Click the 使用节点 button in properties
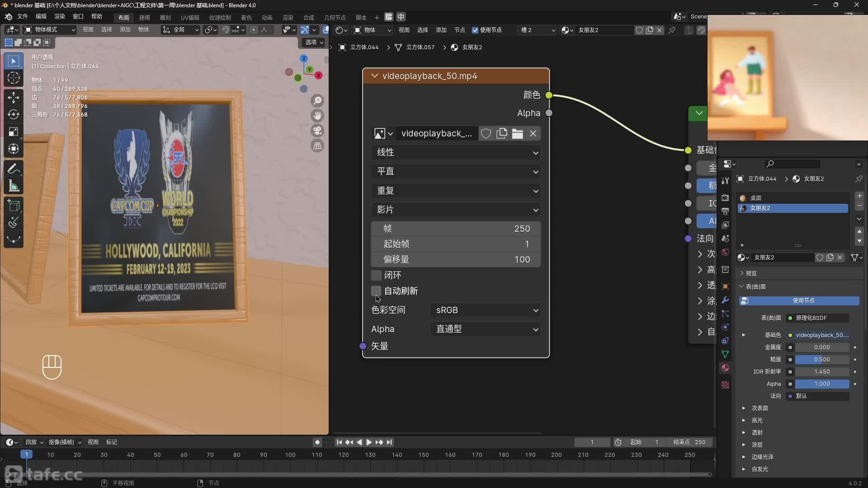The image size is (868, 488). point(799,300)
